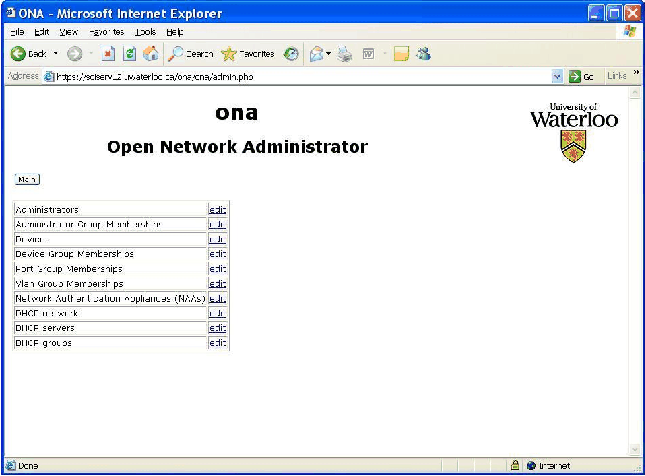Screen dimensions: 645x476
Task: Click edit link for Device Group Memberships
Action: pos(217,254)
